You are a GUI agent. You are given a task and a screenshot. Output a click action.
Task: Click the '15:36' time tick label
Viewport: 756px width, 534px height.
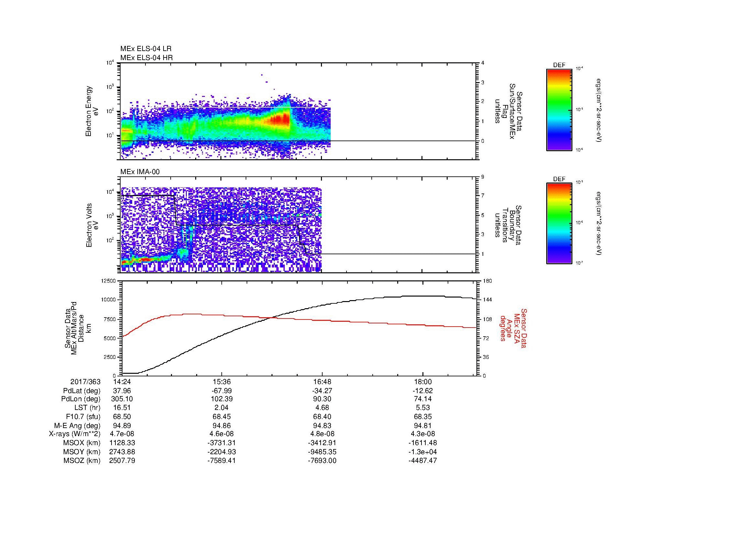click(222, 382)
